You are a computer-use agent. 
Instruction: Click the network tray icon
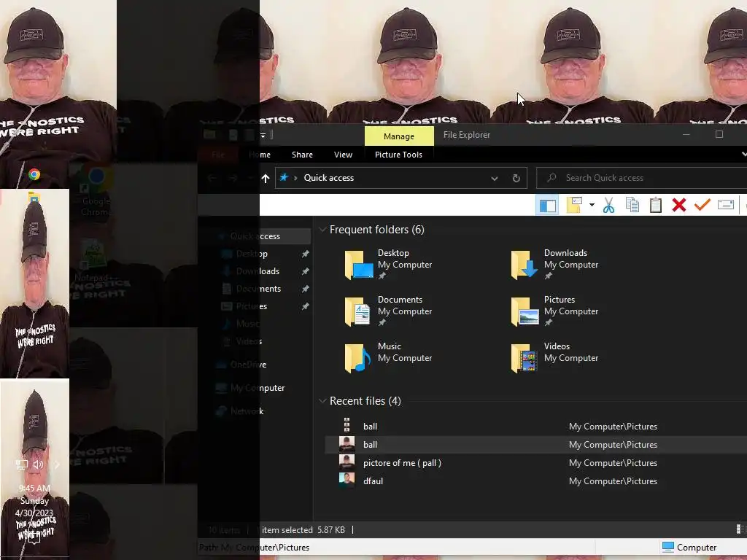tap(21, 464)
